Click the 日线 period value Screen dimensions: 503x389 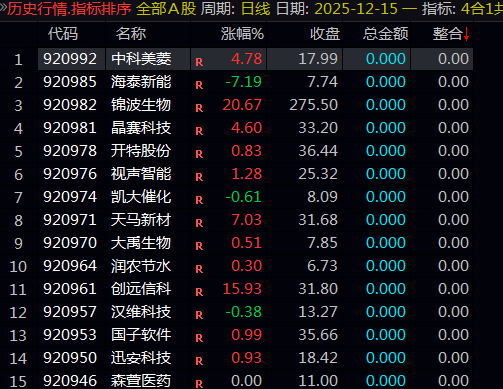(x=256, y=9)
